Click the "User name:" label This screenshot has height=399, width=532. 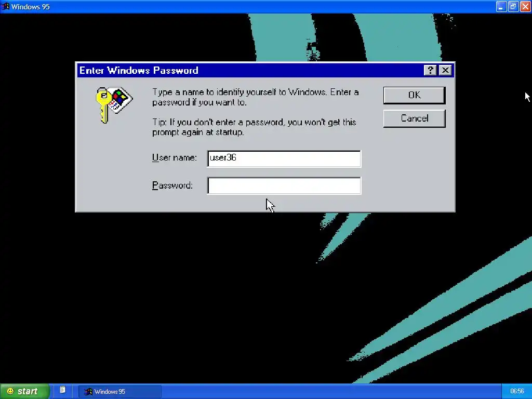click(175, 158)
